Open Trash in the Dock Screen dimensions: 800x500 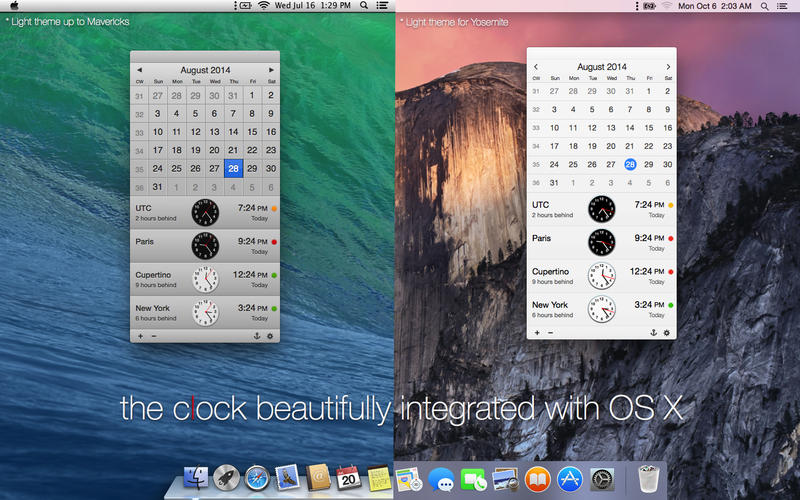pos(648,479)
